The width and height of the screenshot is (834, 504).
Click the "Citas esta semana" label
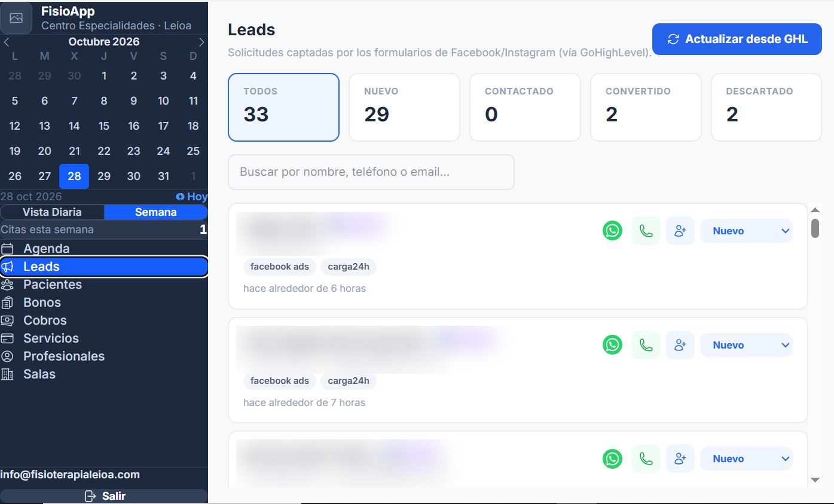47,230
